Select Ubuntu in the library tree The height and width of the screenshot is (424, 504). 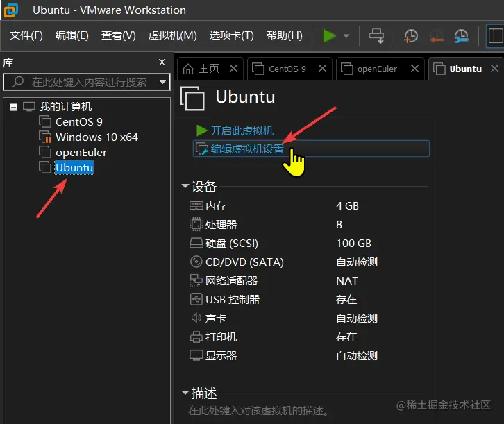pos(74,168)
